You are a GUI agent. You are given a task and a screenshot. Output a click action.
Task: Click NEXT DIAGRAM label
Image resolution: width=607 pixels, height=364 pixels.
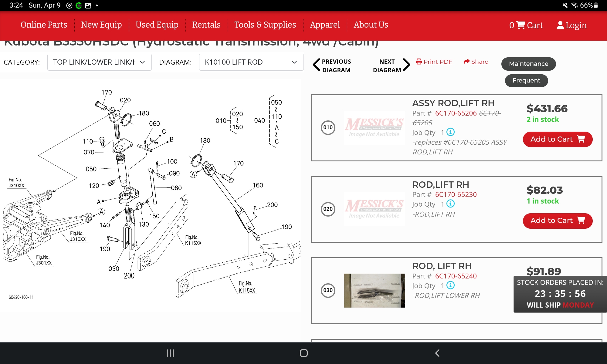[387, 66]
